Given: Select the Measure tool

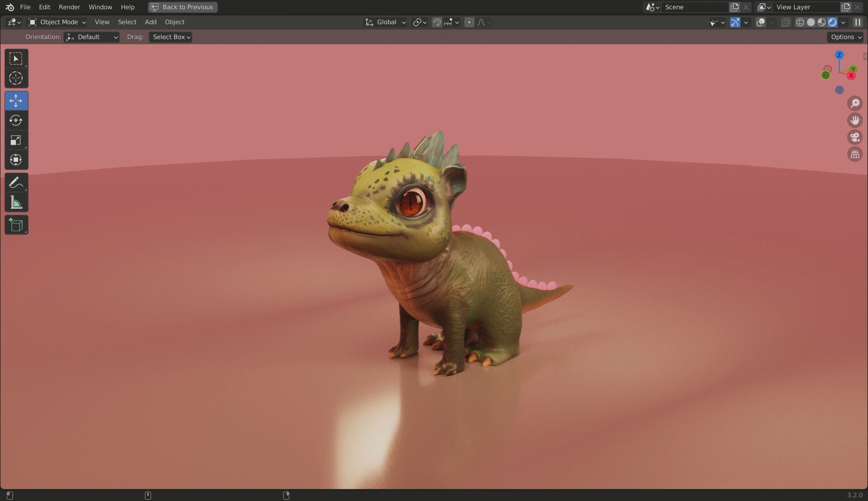Looking at the screenshot, I should [16, 202].
